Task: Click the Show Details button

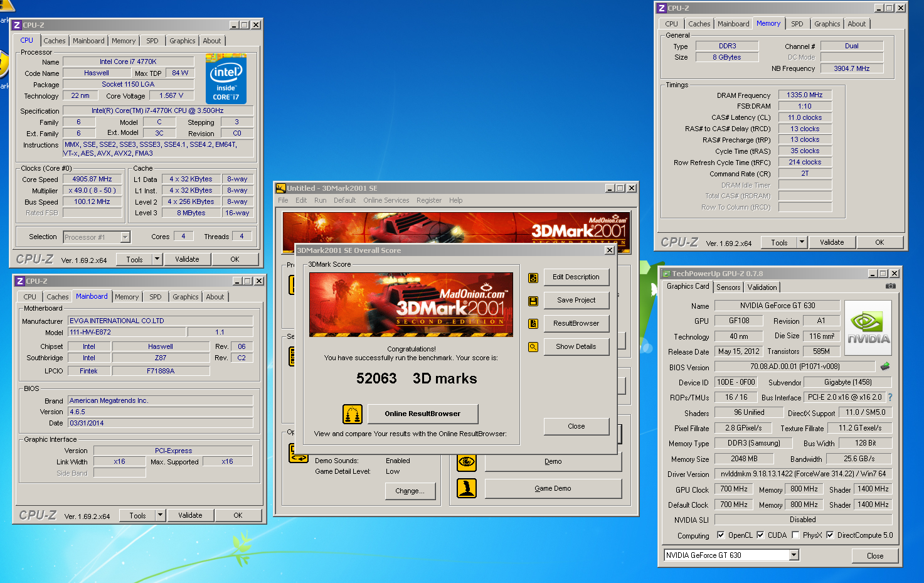Action: point(576,346)
